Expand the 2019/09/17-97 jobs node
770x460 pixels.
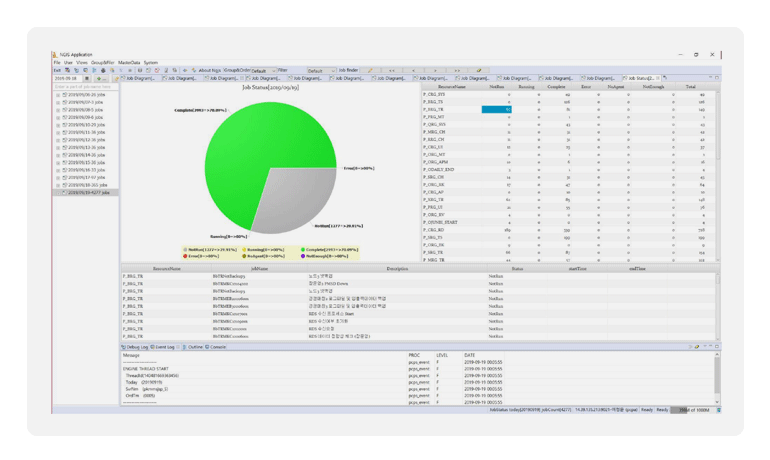[58, 178]
